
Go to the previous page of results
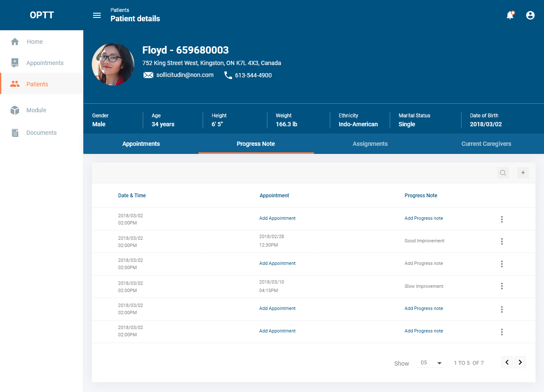507,362
